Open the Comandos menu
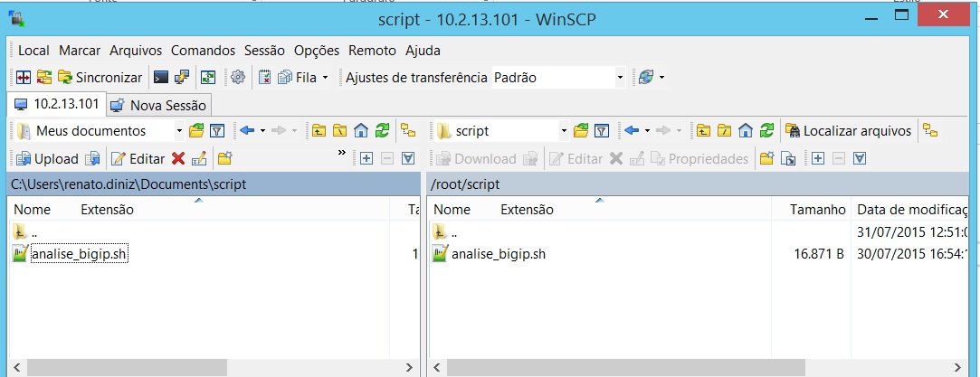Screen dimensions: 980x377 point(203,51)
